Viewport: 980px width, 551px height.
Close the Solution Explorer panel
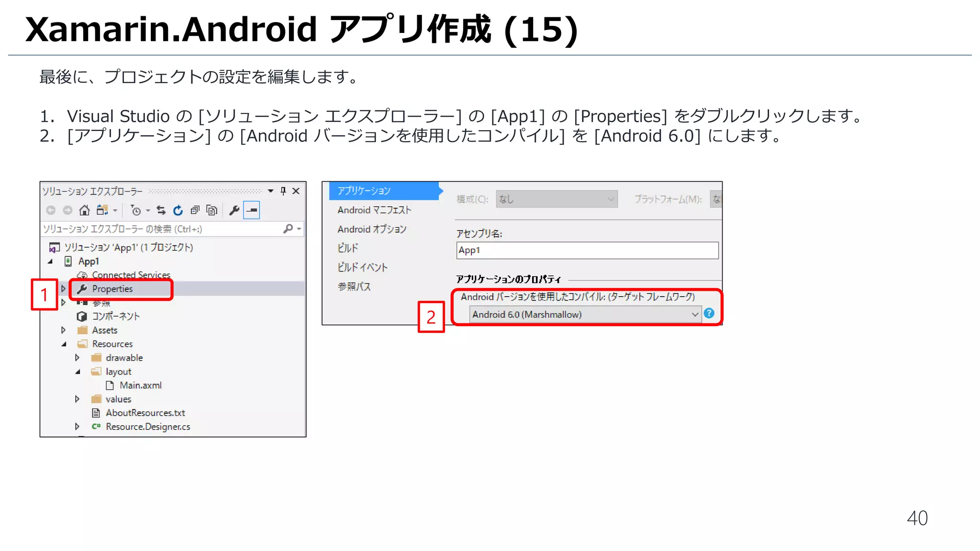click(296, 191)
